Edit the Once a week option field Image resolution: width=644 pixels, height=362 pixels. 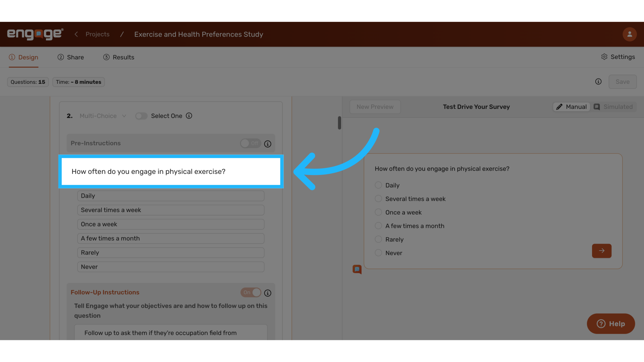tap(171, 224)
